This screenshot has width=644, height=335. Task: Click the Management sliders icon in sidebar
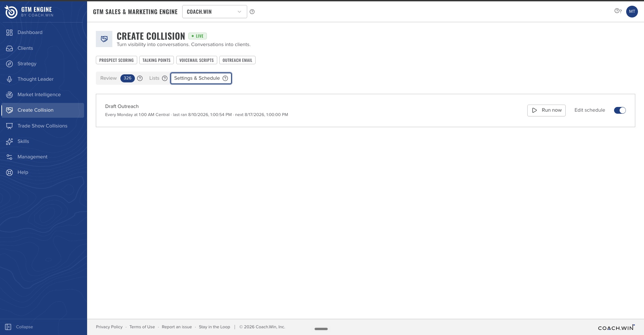pyautogui.click(x=9, y=157)
